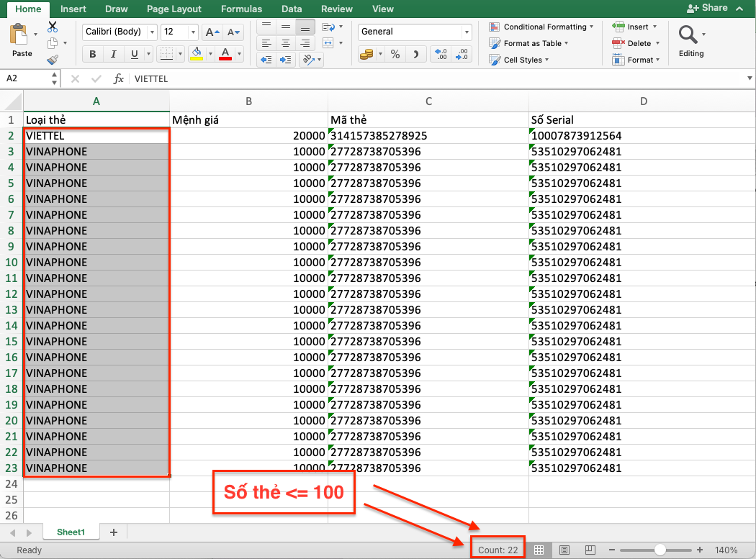This screenshot has width=756, height=559.
Task: Open the View ribbon tab
Action: (x=383, y=9)
